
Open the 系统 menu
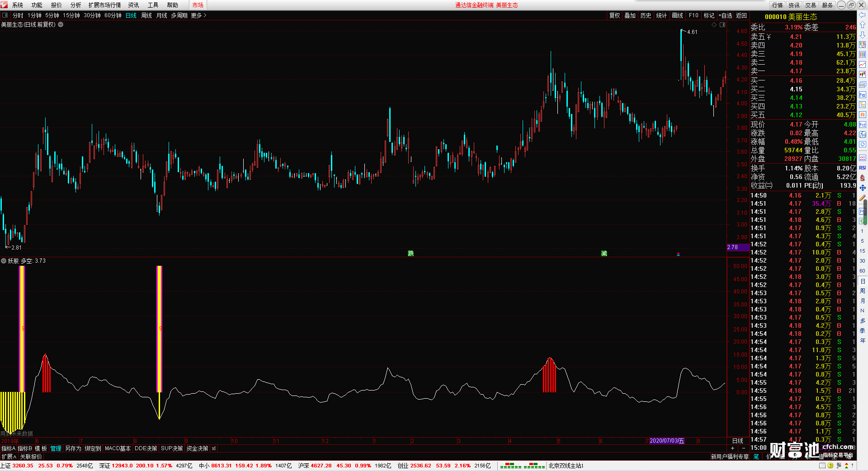[x=18, y=5]
